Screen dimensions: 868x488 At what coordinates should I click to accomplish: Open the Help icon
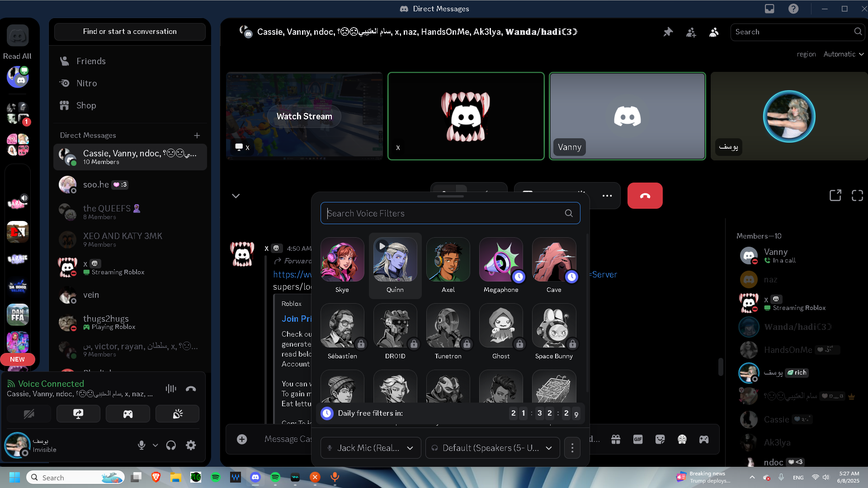point(793,9)
